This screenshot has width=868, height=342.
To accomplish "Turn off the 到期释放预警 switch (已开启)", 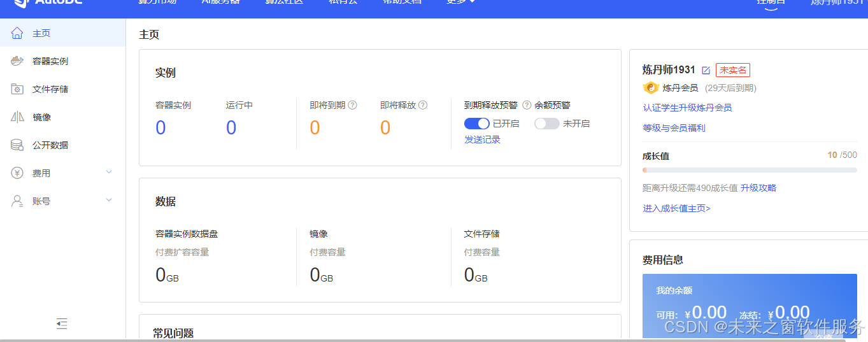I will (x=477, y=124).
